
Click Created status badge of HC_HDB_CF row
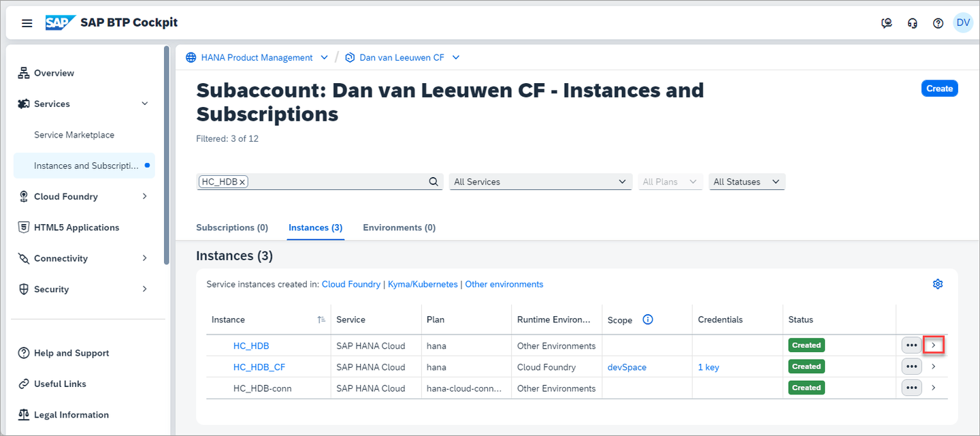point(806,367)
